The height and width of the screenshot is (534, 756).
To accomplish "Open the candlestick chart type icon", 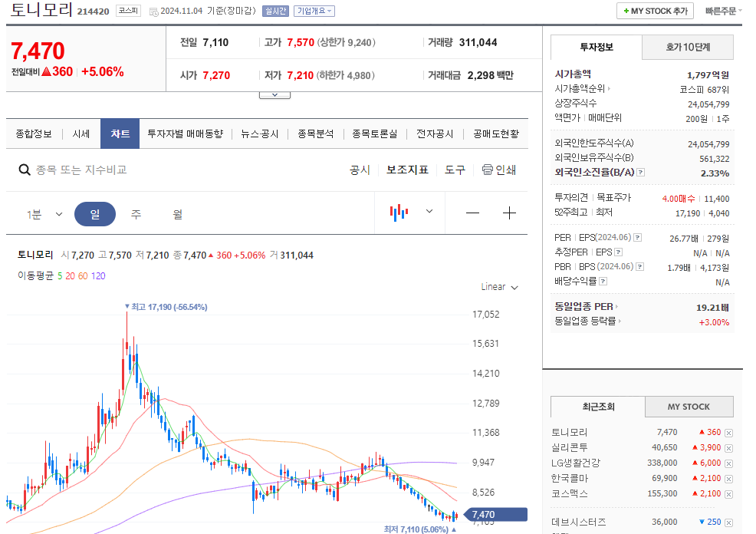I will click(399, 213).
